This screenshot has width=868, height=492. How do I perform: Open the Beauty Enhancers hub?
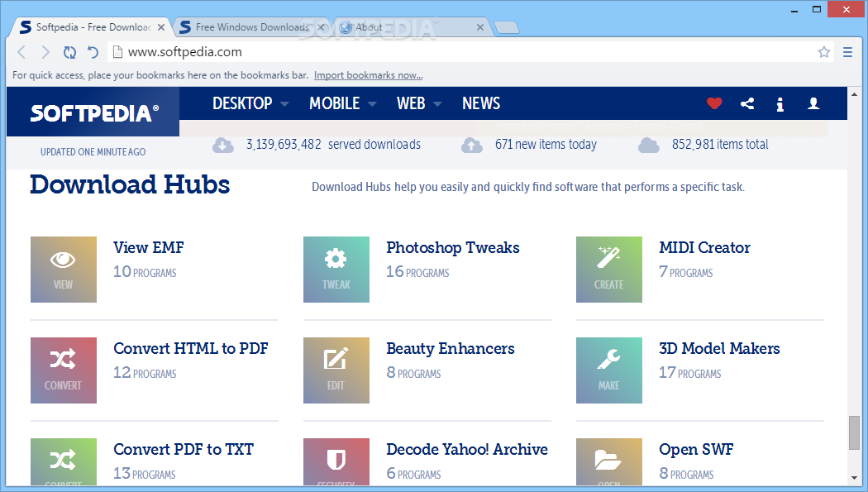(451, 349)
